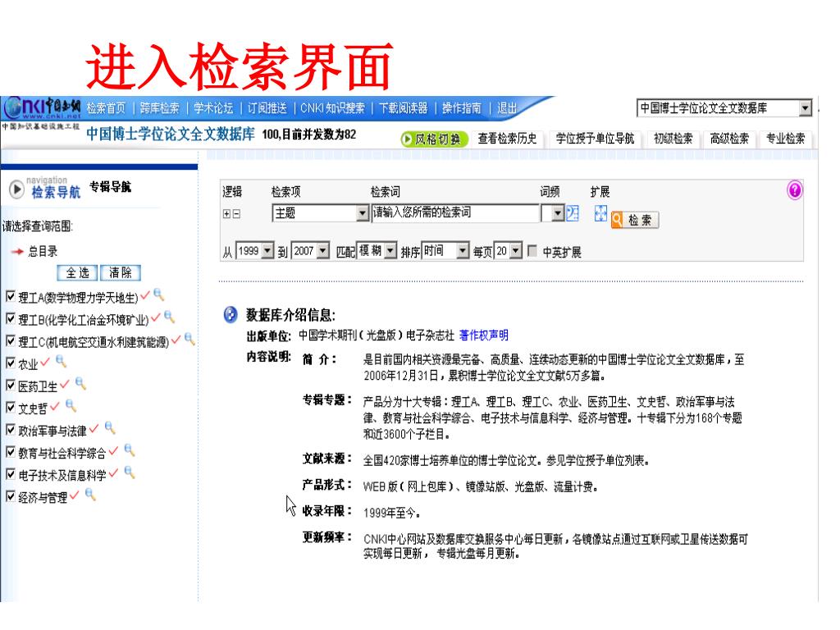Screen dimensions: 840x630
Task: Switch to the 初级检索 tab
Action: pyautogui.click(x=673, y=139)
